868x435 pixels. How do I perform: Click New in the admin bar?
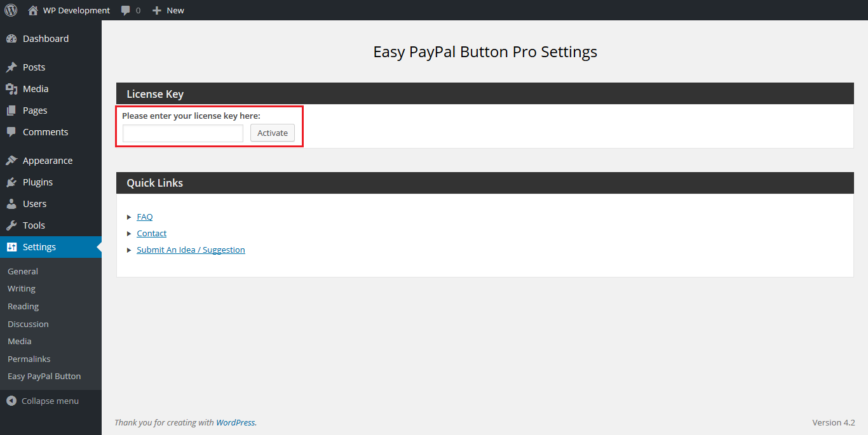pos(175,10)
